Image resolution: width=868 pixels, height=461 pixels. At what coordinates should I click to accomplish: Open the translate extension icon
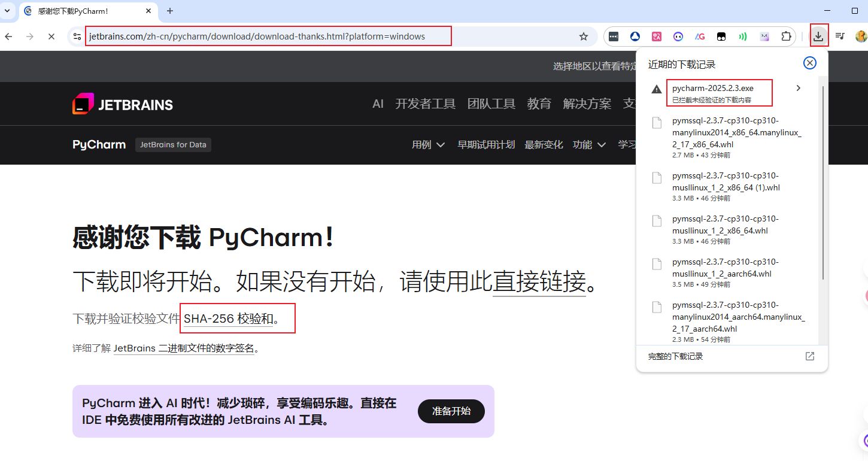coord(657,37)
